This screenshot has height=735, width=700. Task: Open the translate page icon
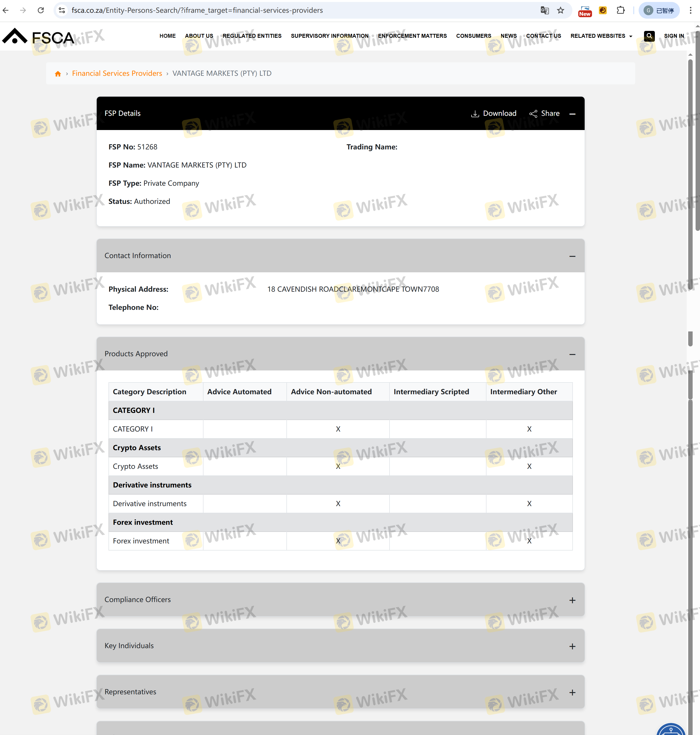[x=544, y=11]
